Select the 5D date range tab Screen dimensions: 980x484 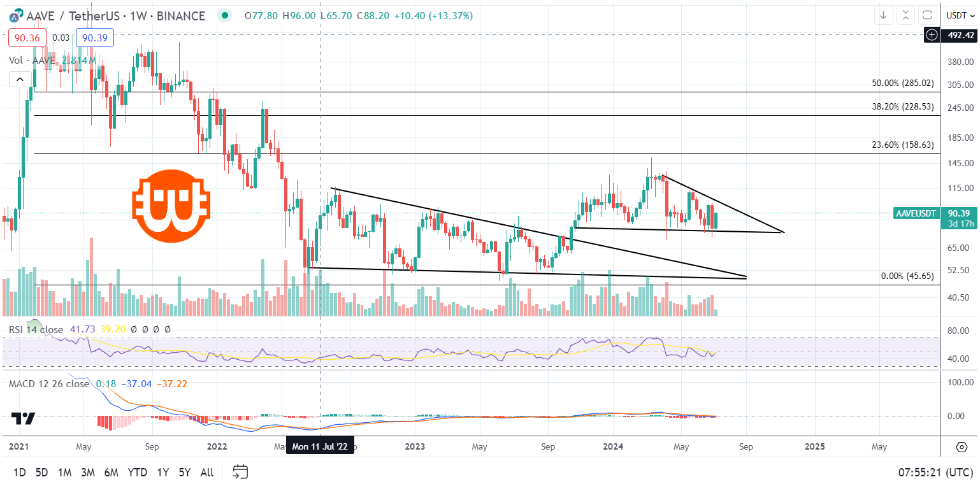click(x=41, y=473)
